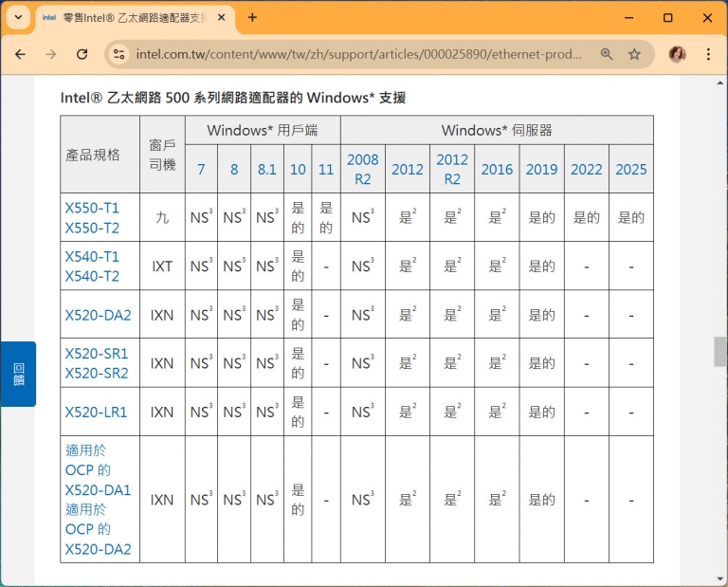The width and height of the screenshot is (728, 587).
Task: Open the tab search dropdown arrow
Action: pos(19,18)
